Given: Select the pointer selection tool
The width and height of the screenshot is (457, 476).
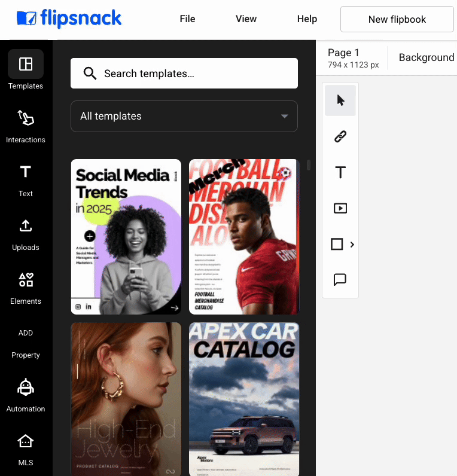Looking at the screenshot, I should point(340,100).
